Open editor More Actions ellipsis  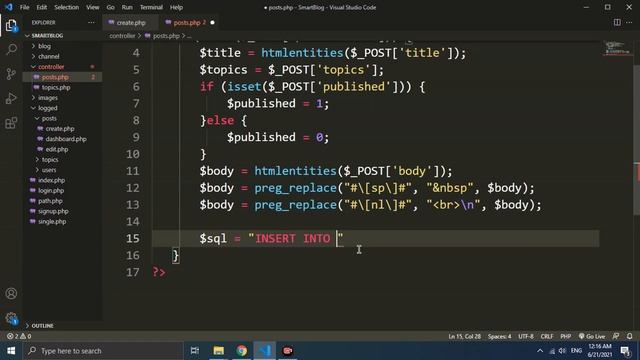tap(629, 22)
